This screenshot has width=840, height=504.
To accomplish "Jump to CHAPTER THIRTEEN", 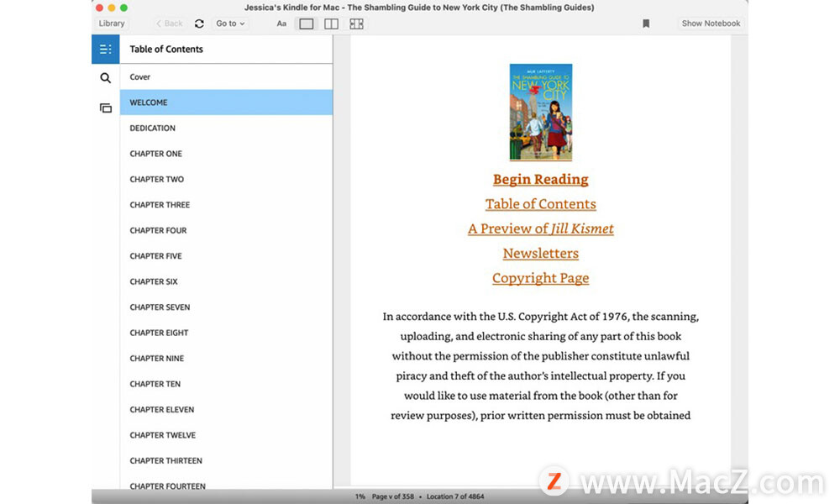I will point(226,460).
